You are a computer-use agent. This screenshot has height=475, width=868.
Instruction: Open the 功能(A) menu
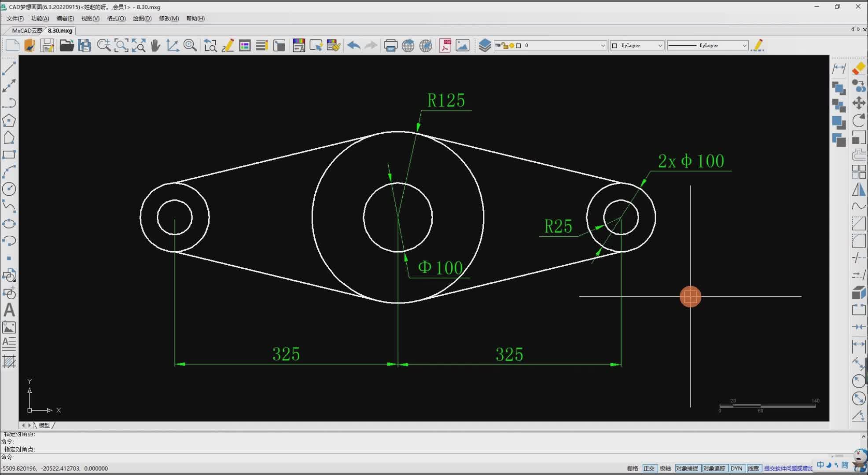[x=40, y=18]
